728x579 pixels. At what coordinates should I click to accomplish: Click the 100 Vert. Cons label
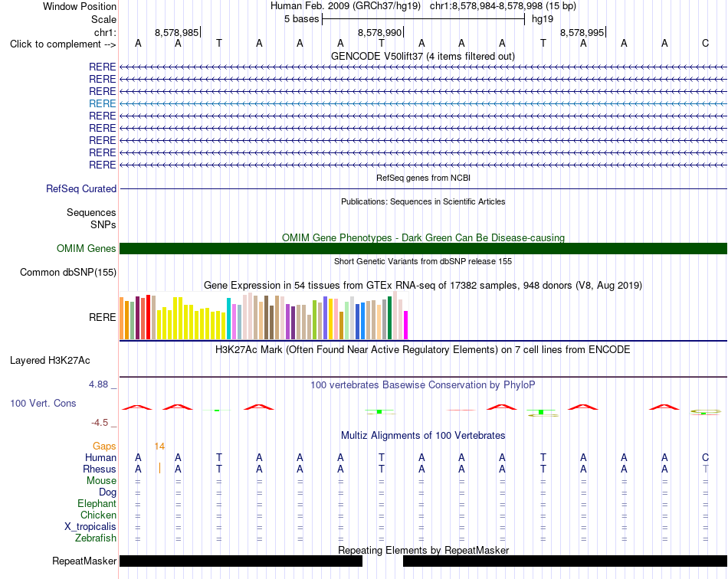(43, 403)
